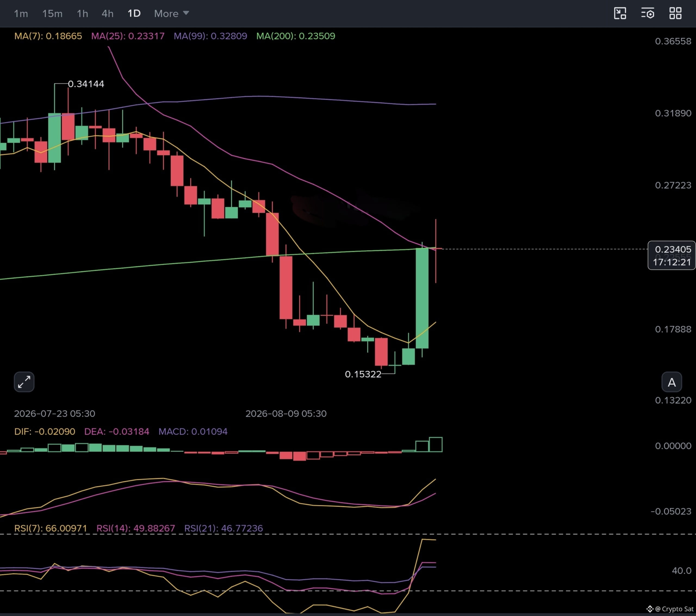Viewport: 696px width, 616px height.
Task: Click the 2026-07-23 05:30 date label
Action: pyautogui.click(x=54, y=413)
